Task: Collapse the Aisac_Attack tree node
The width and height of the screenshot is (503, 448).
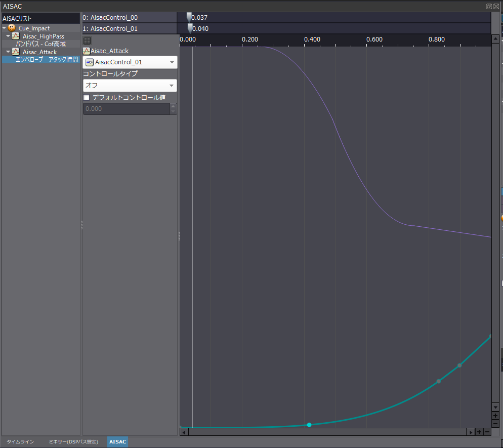Action: tap(8, 52)
